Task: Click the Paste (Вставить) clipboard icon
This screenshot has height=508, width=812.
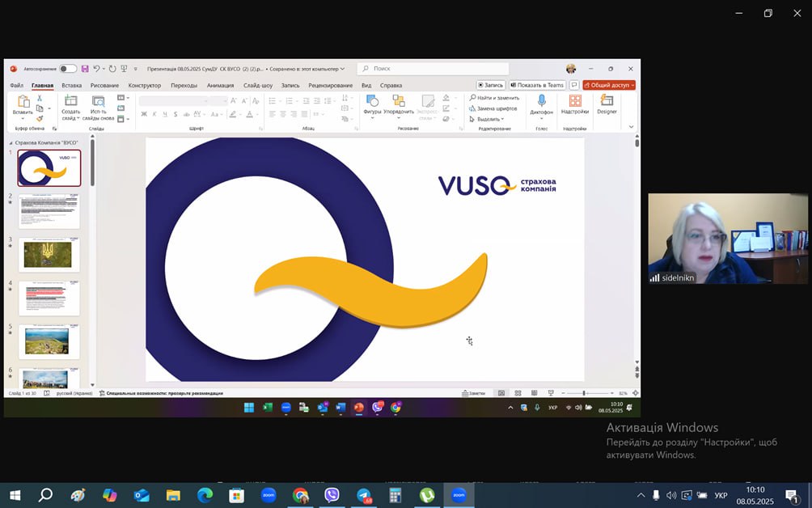Action: coord(23,101)
